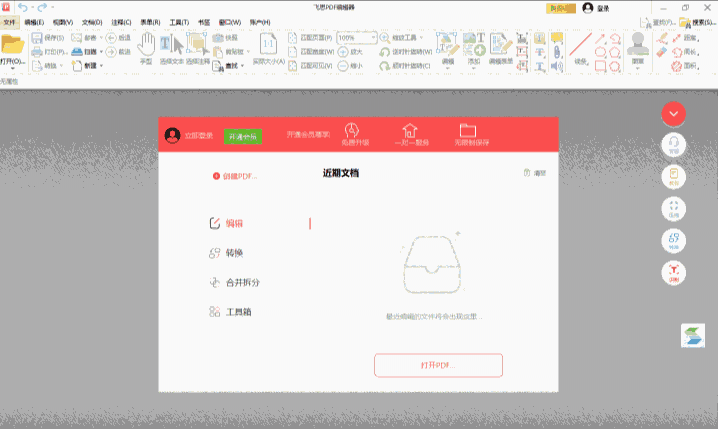Select 合并拆分 in the start panel sidebar
Image resolution: width=718 pixels, height=429 pixels.
tap(234, 282)
